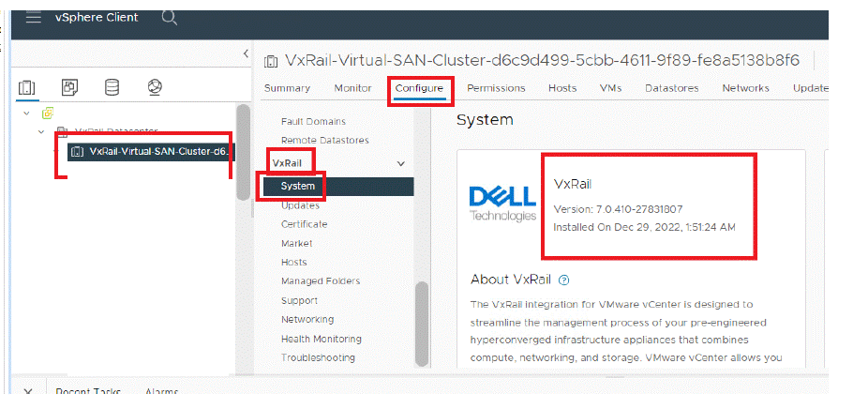Open the Datastores tab
The width and height of the screenshot is (868, 409).
(x=671, y=88)
